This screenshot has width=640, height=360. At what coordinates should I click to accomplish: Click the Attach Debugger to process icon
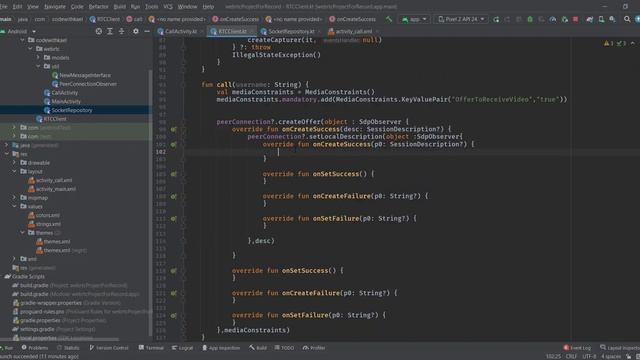[564, 19]
